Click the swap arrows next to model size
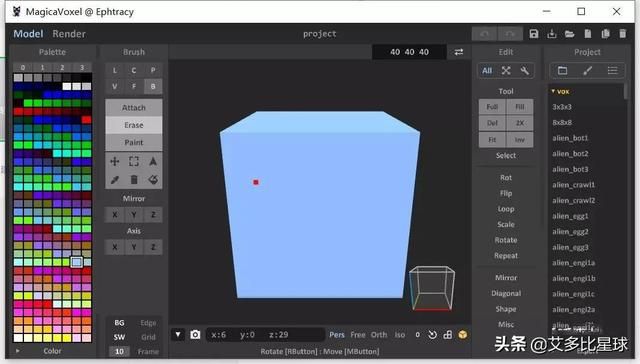Screen dimensions: 640x364 459,52
